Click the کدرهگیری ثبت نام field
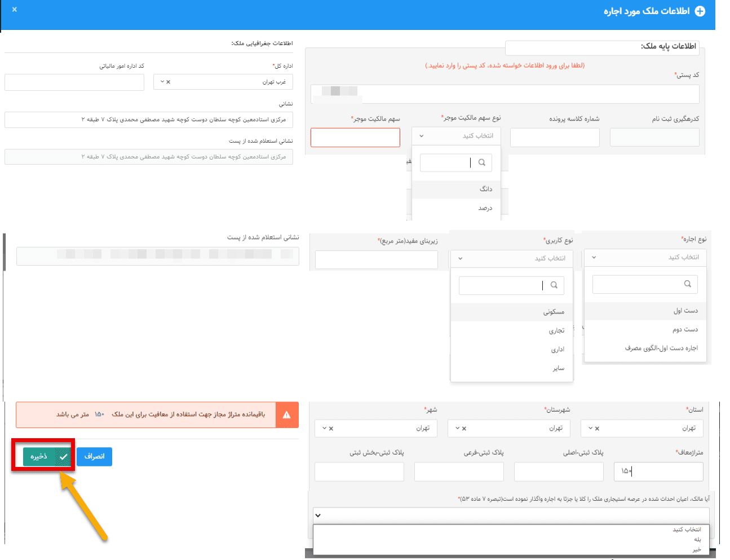730x560 pixels. click(654, 138)
